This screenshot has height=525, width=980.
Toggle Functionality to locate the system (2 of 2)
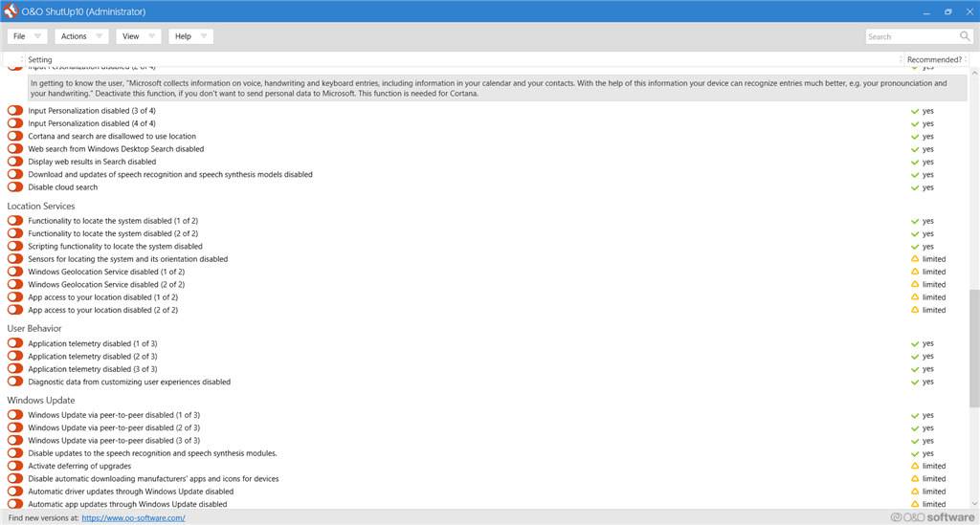pos(15,232)
